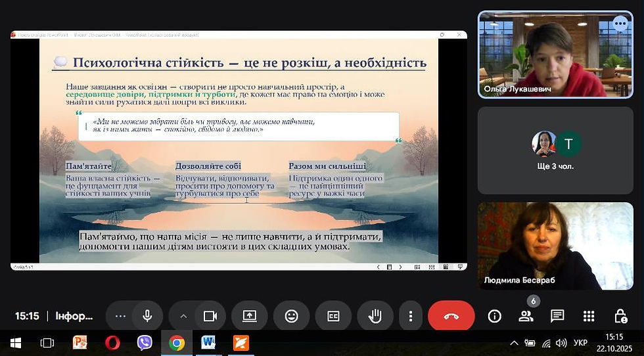Switch to PowerPoint in the taskbar
Viewport: 644px width, 356px height.
click(x=80, y=342)
